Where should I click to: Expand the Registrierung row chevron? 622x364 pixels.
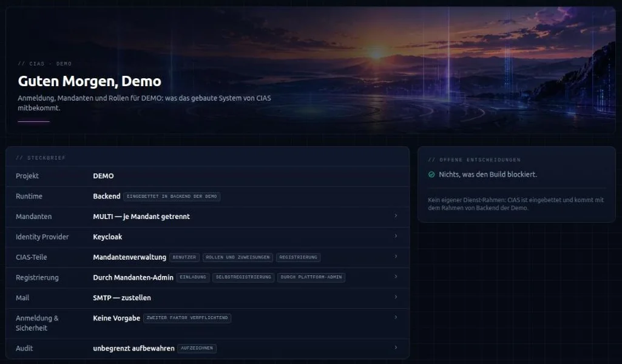pos(396,277)
